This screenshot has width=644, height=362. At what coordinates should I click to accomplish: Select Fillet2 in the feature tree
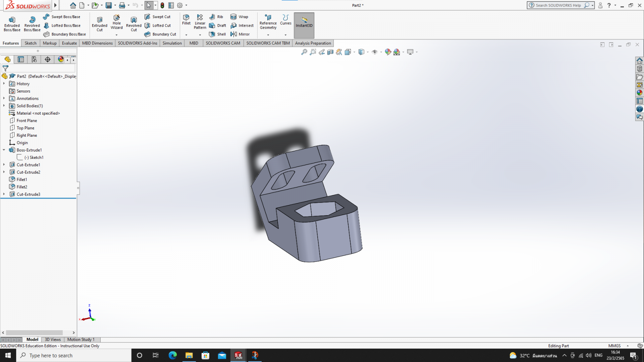[22, 187]
